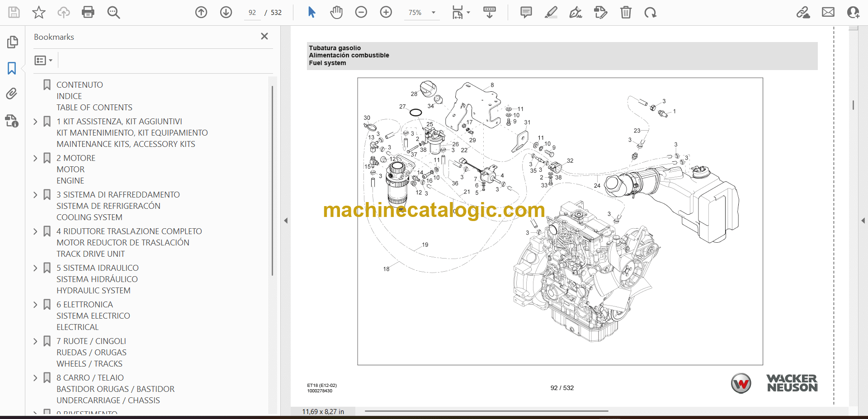868x419 pixels.
Task: Delete with the trash can icon
Action: click(x=626, y=12)
